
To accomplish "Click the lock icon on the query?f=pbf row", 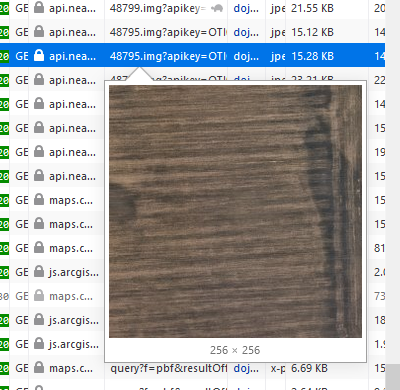I will tap(39, 368).
